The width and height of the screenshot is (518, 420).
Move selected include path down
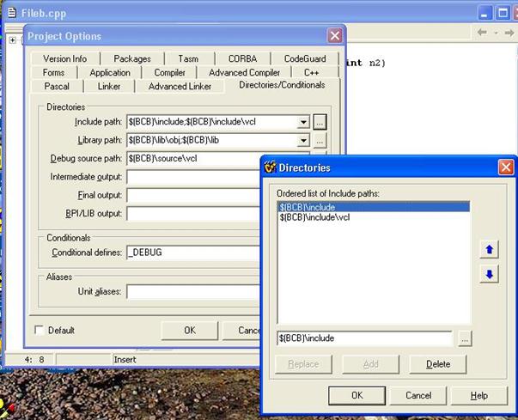490,274
